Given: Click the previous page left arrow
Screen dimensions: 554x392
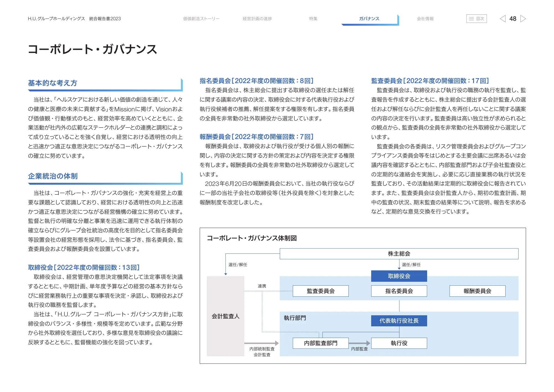Looking at the screenshot, I should click(x=502, y=19).
